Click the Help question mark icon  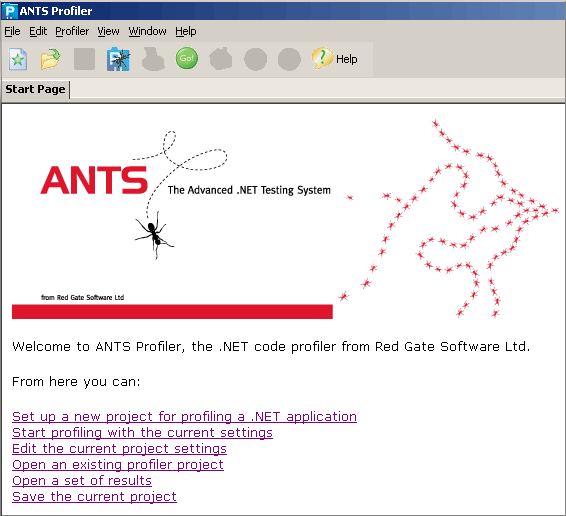pyautogui.click(x=322, y=58)
